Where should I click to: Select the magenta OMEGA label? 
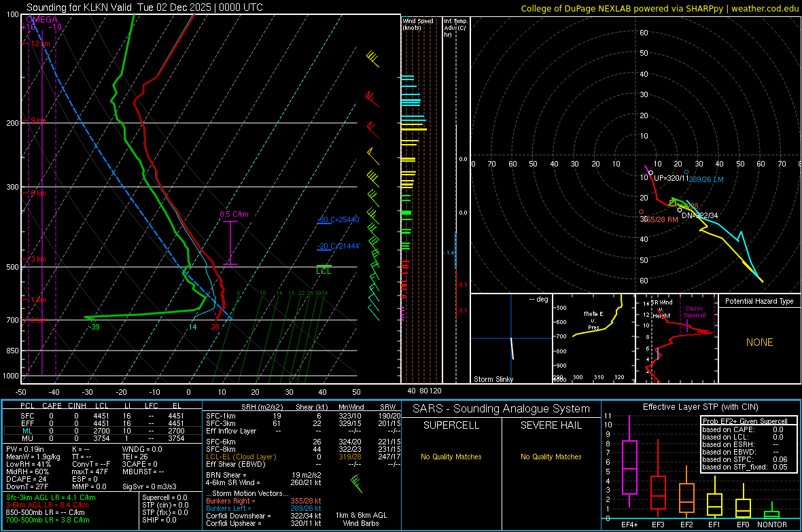[41, 20]
